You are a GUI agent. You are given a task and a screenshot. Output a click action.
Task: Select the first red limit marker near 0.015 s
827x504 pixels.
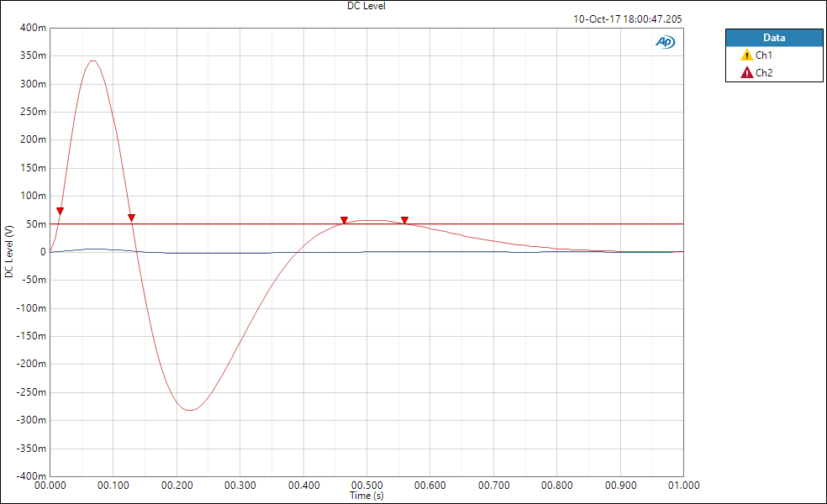point(61,212)
